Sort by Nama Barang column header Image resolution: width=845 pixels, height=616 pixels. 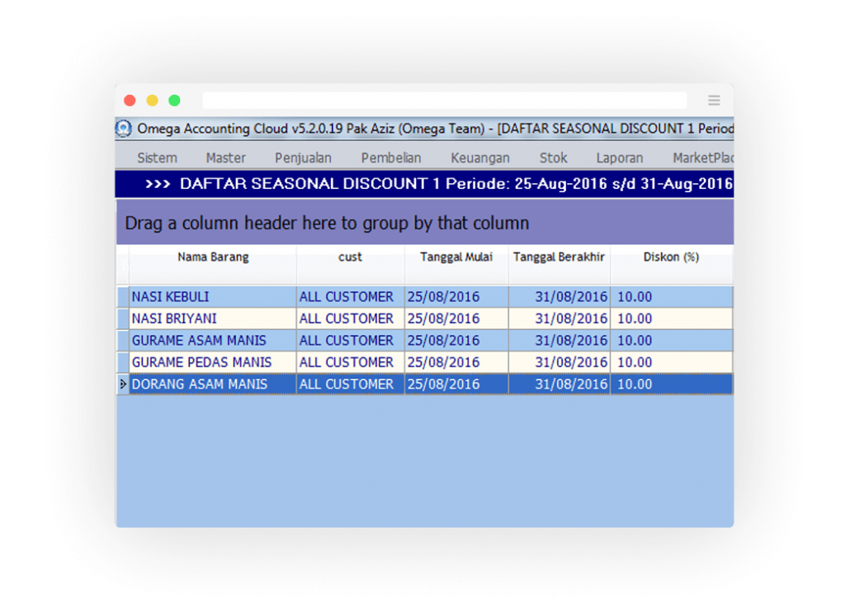click(213, 264)
